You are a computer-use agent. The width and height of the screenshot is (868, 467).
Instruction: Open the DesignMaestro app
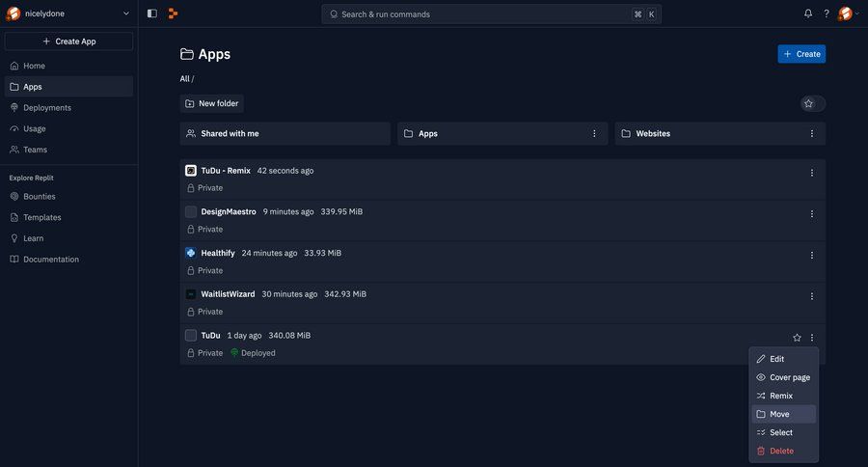tap(229, 211)
